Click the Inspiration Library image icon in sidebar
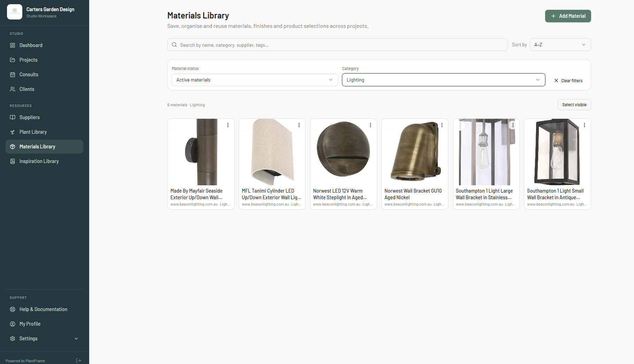The width and height of the screenshot is (634, 364). [13, 161]
